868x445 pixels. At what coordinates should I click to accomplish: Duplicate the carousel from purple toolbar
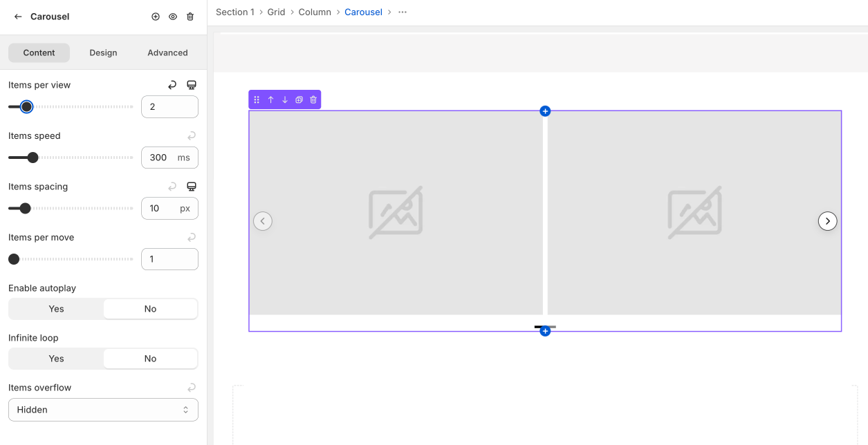(x=299, y=100)
